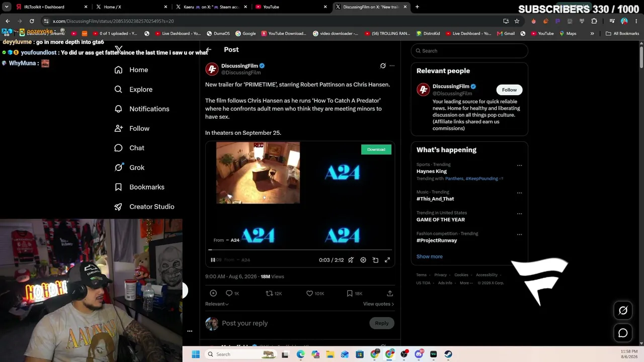
Task: Click the X search box
Action: tap(469, 51)
